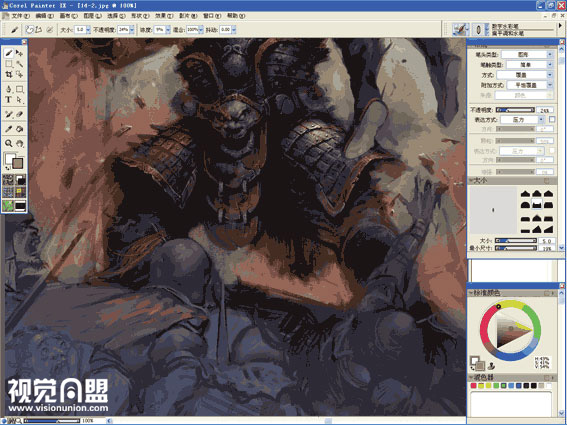
Task: Open 浓度 dropdown in property bar
Action: tap(168, 30)
